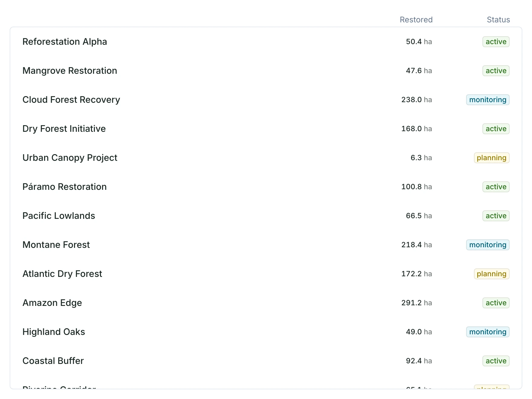Click the 172.2 ha value
Viewport: 532px width, 399px height.
pyautogui.click(x=417, y=274)
